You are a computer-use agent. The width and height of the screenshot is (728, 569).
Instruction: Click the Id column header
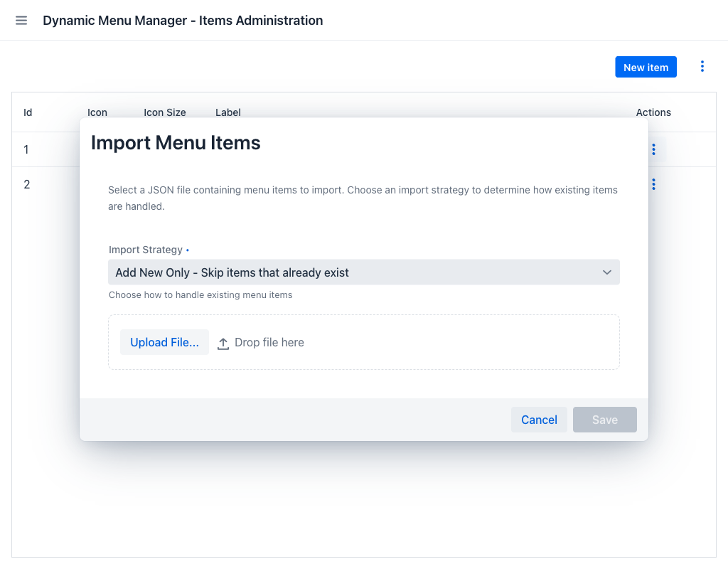point(28,112)
